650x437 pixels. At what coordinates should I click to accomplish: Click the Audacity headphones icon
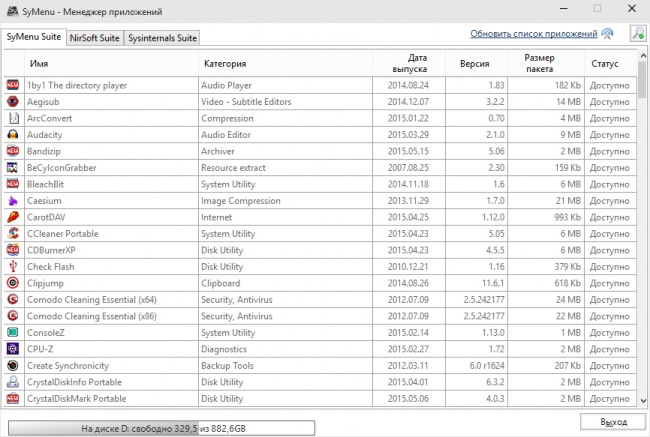13,134
